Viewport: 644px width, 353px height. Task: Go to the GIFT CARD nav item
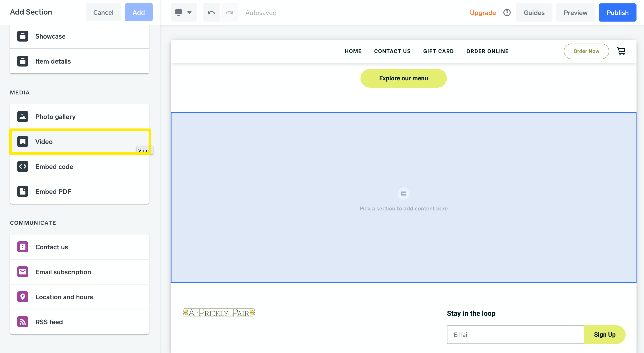tap(438, 51)
